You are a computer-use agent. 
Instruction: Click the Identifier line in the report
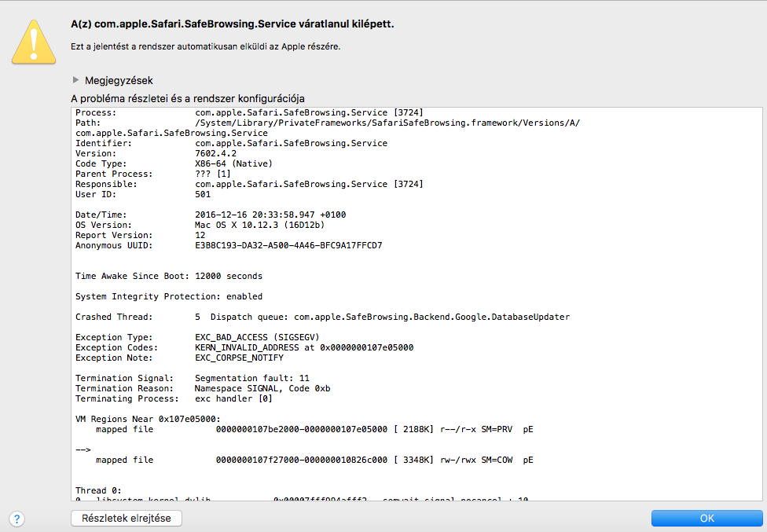231,143
